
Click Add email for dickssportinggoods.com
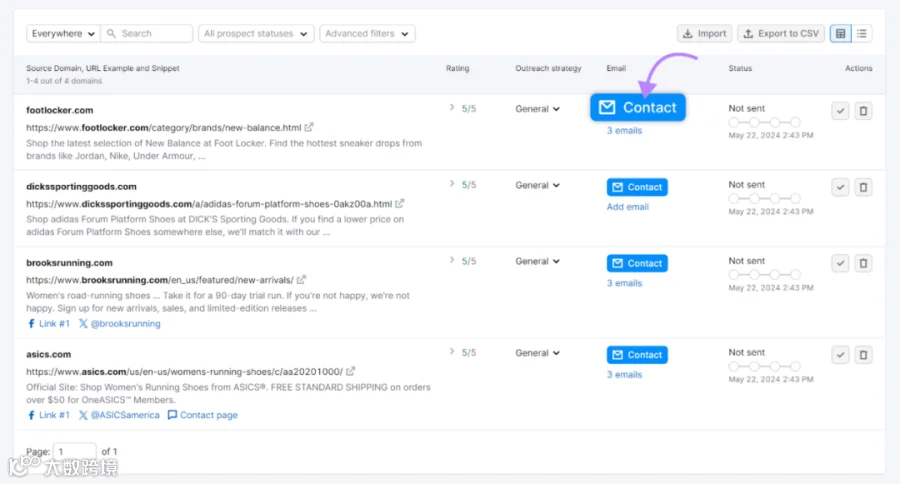tap(627, 207)
